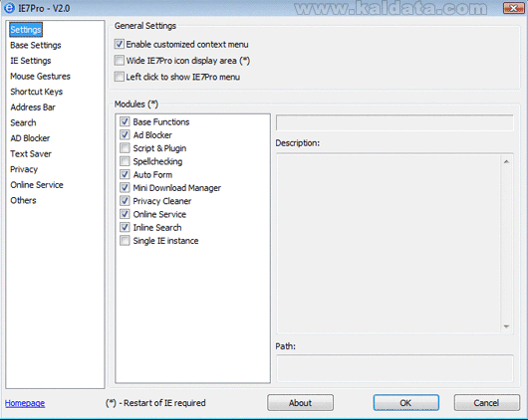
Task: Toggle Inline Search module checkbox
Action: (x=125, y=227)
